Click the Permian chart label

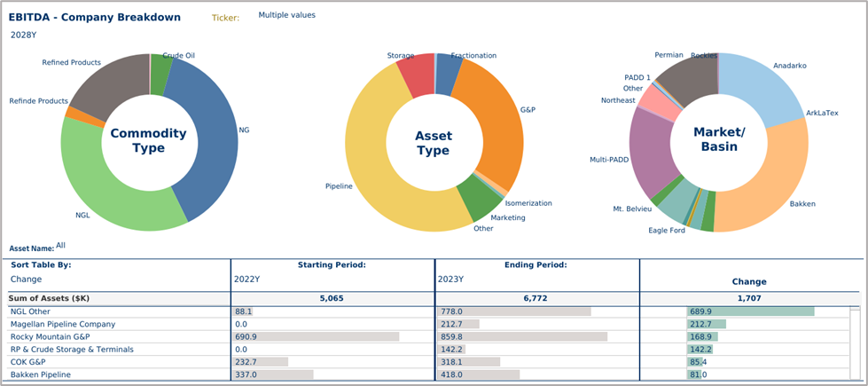coord(669,55)
